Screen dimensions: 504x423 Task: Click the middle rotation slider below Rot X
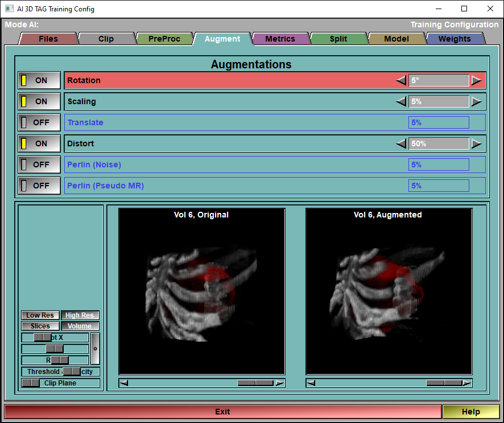(55, 348)
